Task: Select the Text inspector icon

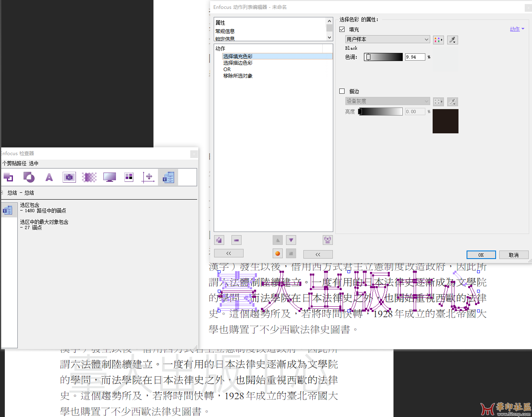Action: tap(49, 177)
